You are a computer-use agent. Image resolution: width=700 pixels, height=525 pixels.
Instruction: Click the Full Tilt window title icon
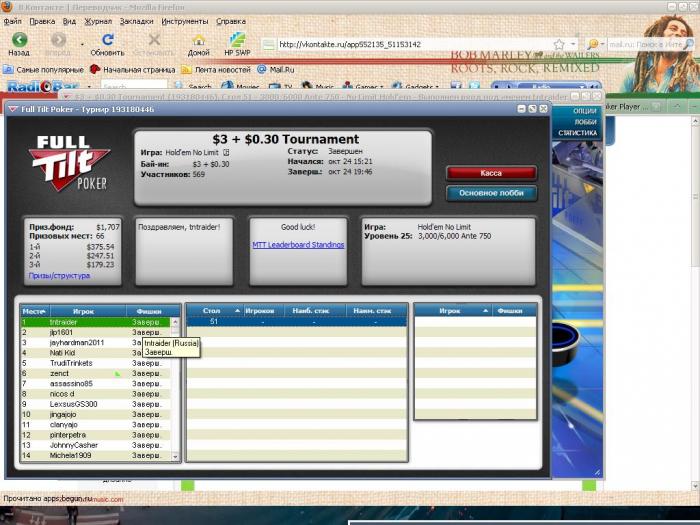point(13,109)
